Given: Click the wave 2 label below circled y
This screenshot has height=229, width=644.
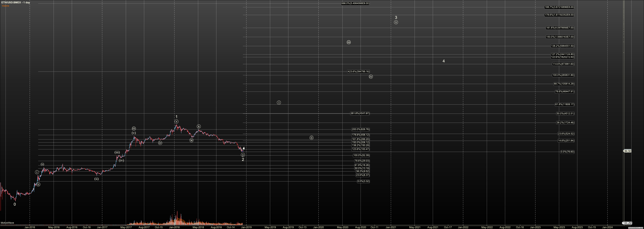Looking at the screenshot, I should point(243,159).
